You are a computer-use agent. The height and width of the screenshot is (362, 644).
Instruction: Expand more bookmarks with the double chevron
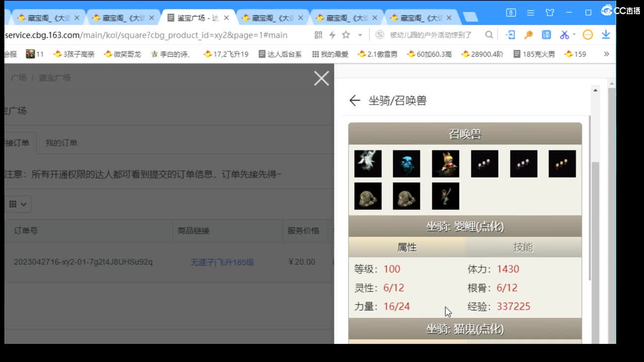click(x=606, y=54)
